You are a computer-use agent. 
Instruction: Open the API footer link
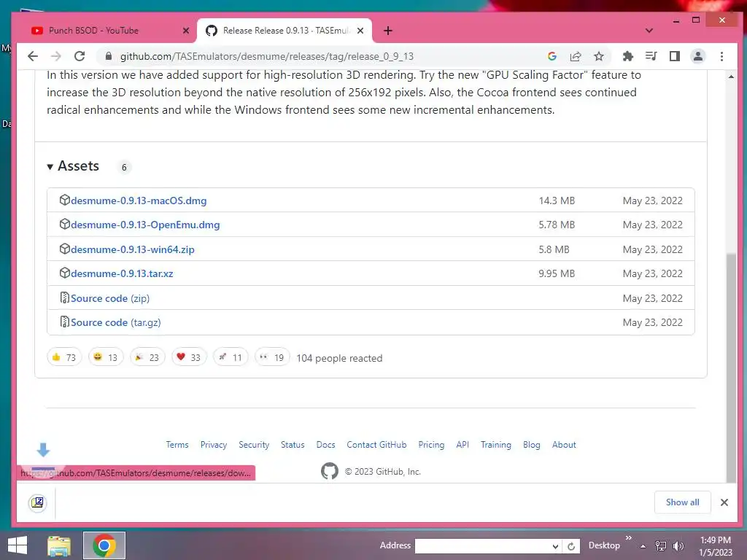point(462,445)
